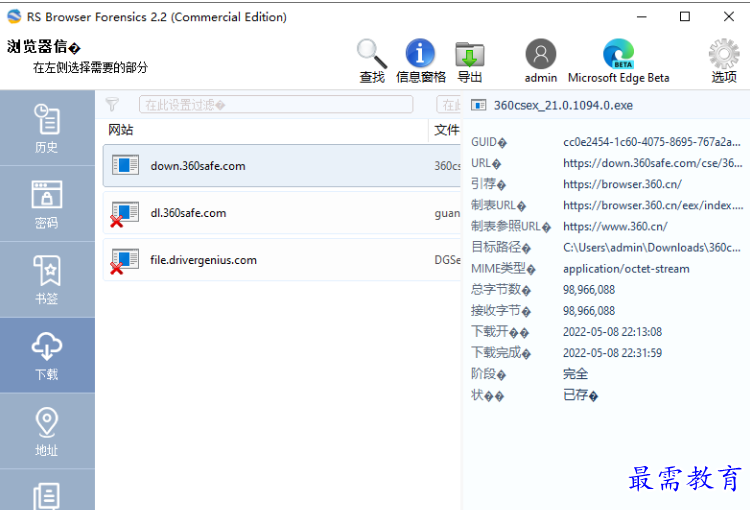Select the finish time 2022-05-08 22:31:59
The width and height of the screenshot is (750, 510).
[x=612, y=353]
